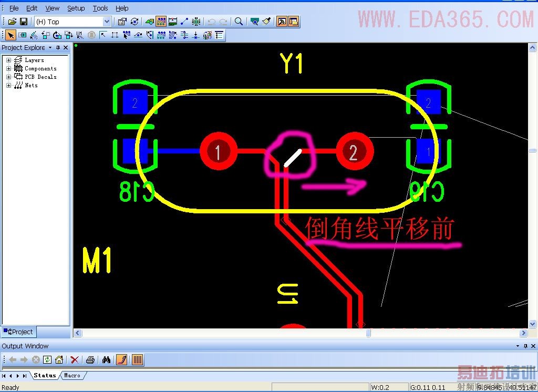Screen dimensions: 538x392
Task: Select the Dynamic Route tool
Action: click(x=138, y=35)
